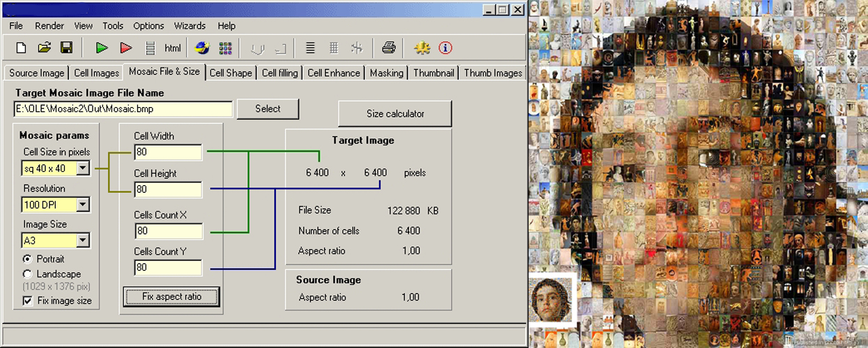This screenshot has height=348, width=868.
Task: Open the Help menu
Action: (226, 26)
